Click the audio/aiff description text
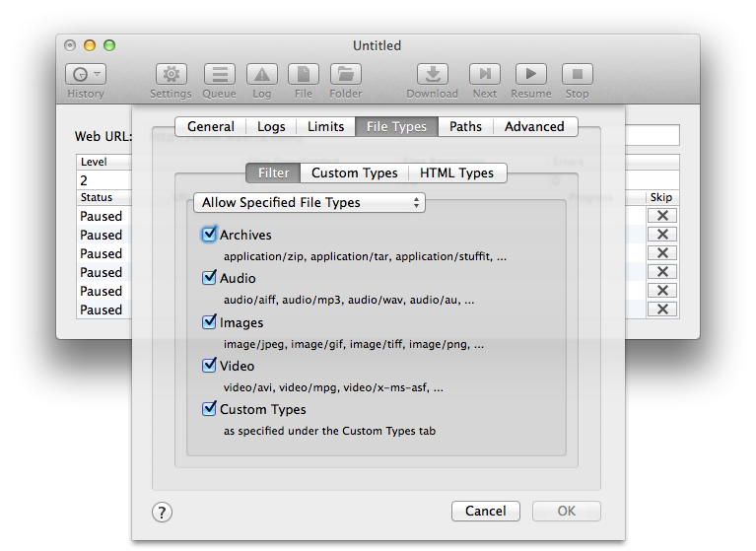The height and width of the screenshot is (551, 756). (x=349, y=300)
